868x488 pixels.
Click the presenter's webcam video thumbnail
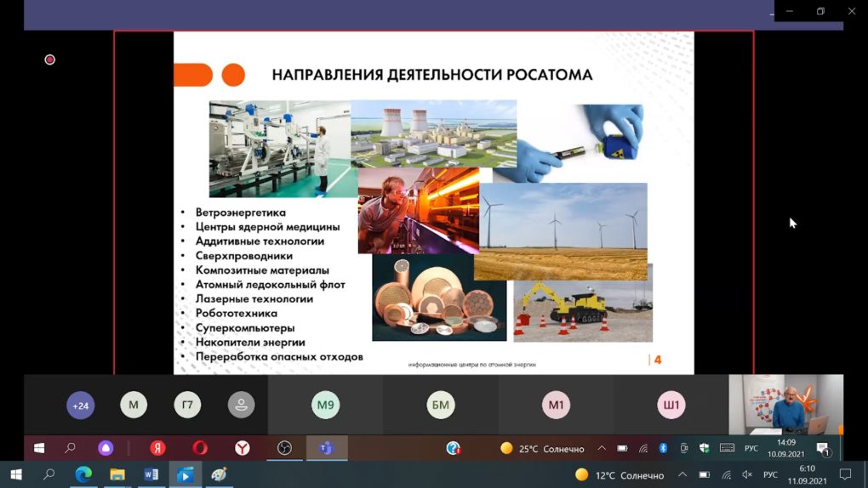click(785, 405)
